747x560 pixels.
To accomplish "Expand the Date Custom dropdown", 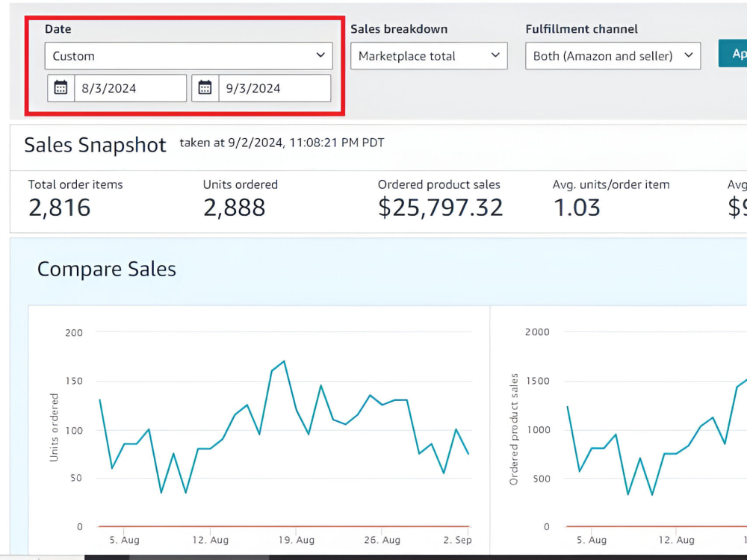I will pyautogui.click(x=189, y=56).
